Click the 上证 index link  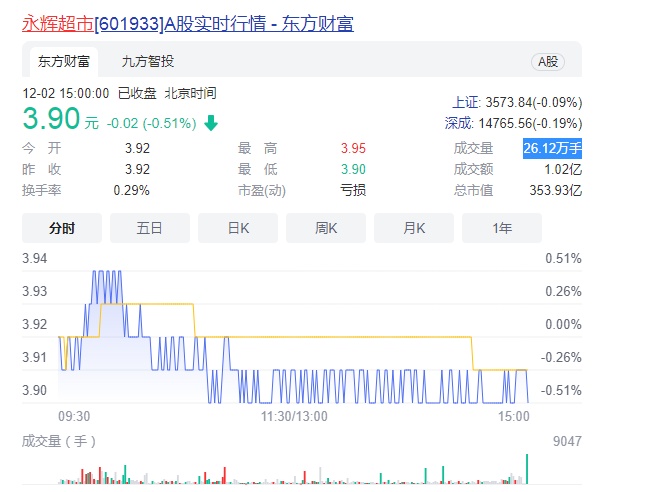click(466, 102)
